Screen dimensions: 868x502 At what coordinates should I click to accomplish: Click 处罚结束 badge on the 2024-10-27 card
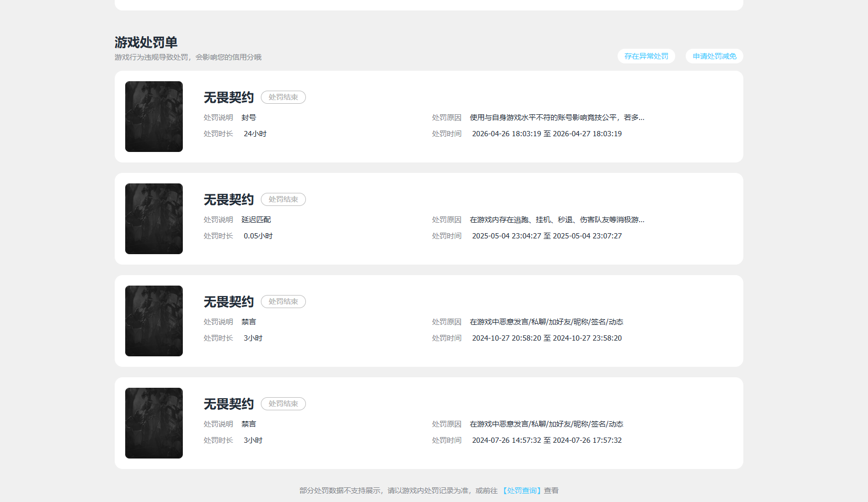(283, 302)
